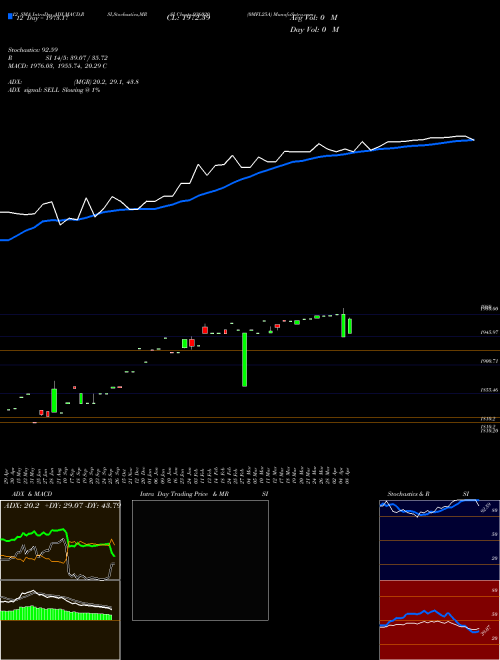Screen dimensions: 500x660
Task: Select the 'Avg Vol: 0 M' text
Action: click(x=314, y=18)
